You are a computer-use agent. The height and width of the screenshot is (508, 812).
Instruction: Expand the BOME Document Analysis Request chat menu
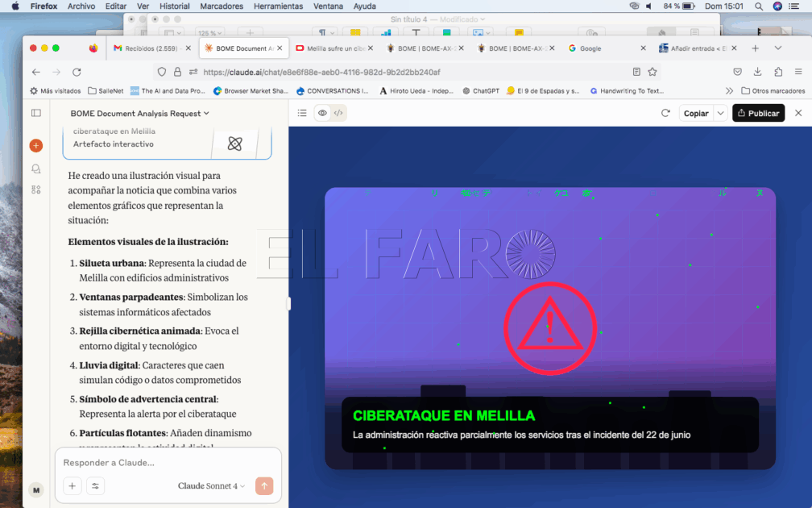(x=139, y=114)
